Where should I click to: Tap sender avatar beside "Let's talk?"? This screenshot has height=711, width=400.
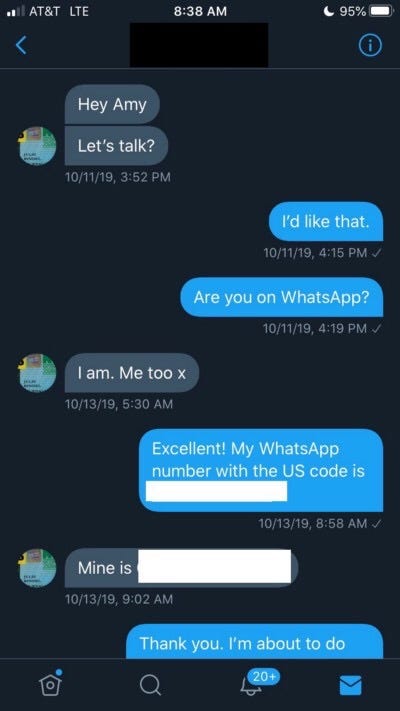[x=37, y=146]
